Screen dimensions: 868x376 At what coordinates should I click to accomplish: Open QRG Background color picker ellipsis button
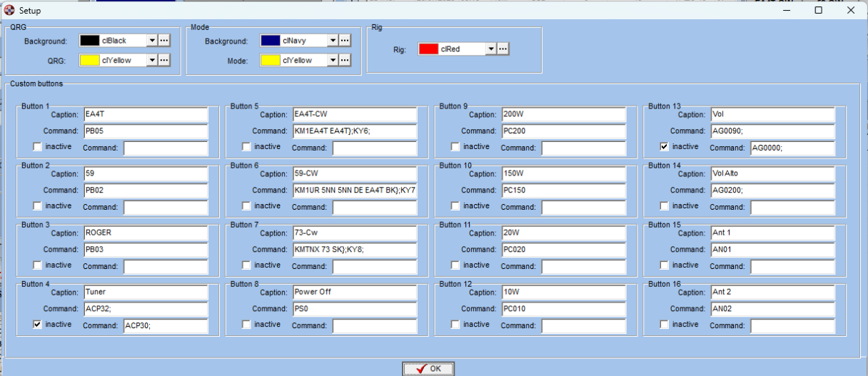click(x=164, y=41)
